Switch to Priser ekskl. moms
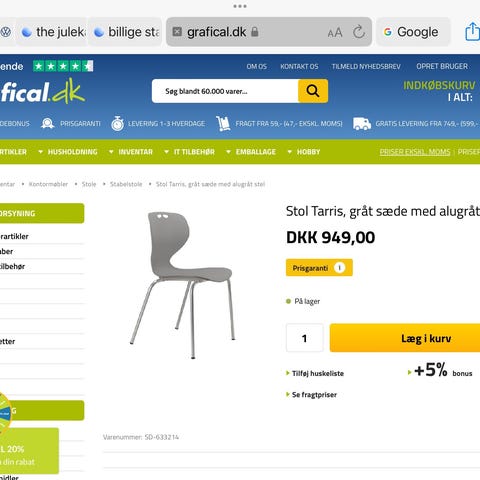480x480 pixels. (415, 152)
